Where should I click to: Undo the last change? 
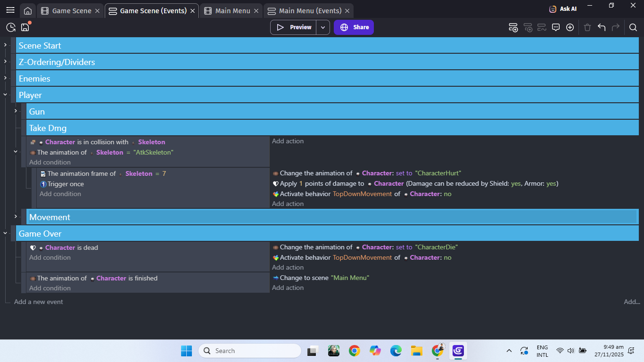[602, 27]
